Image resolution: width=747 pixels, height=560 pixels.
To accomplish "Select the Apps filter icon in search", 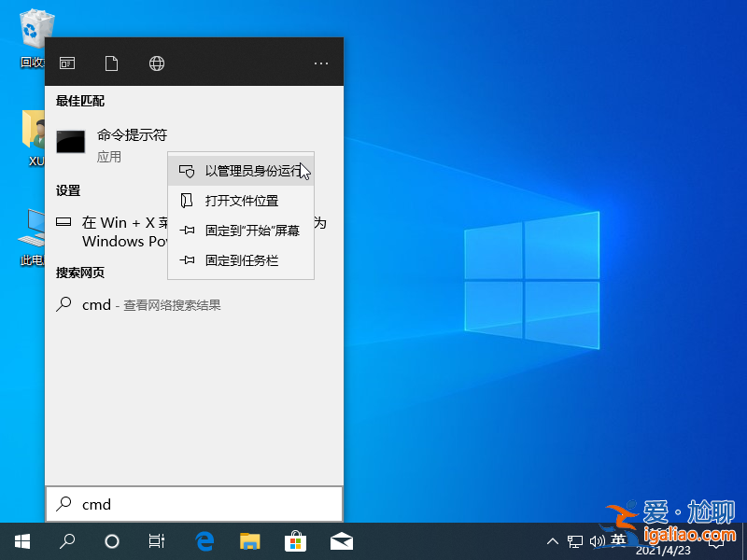I will (66, 63).
